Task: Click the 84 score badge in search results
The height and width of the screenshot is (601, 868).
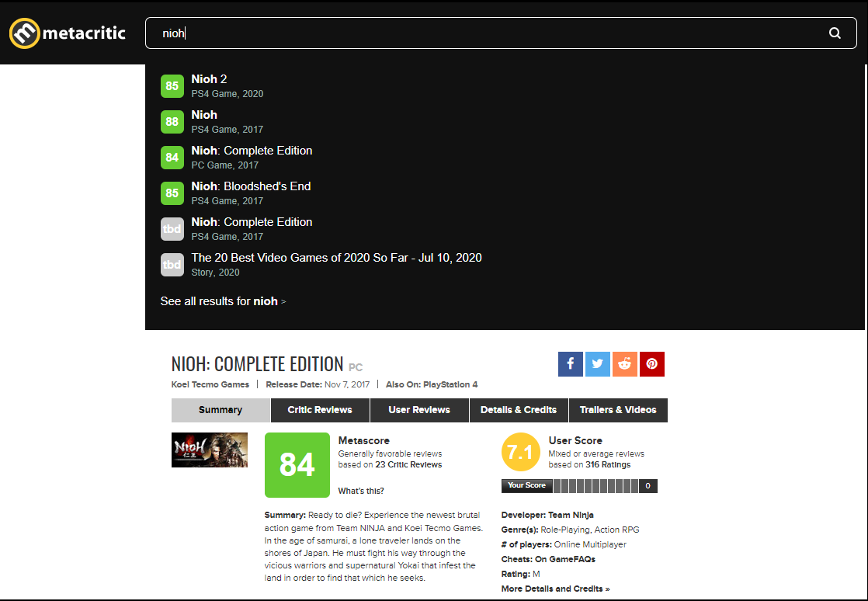Action: pos(172,157)
